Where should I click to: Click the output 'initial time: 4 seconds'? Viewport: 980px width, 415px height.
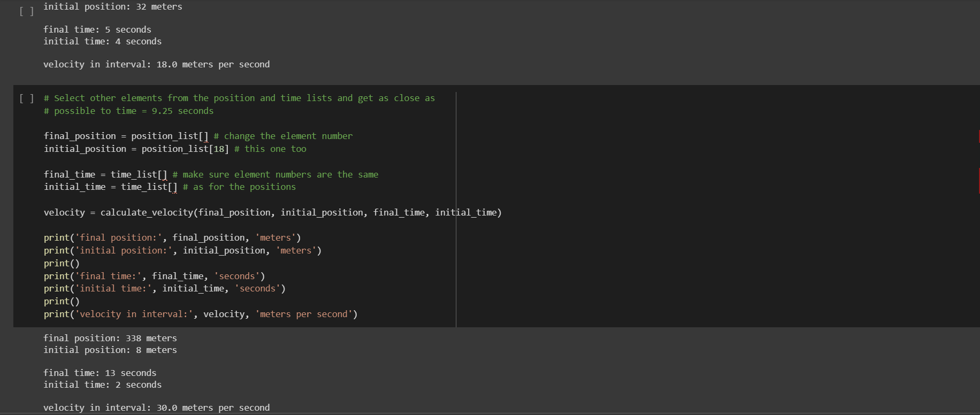(x=103, y=41)
